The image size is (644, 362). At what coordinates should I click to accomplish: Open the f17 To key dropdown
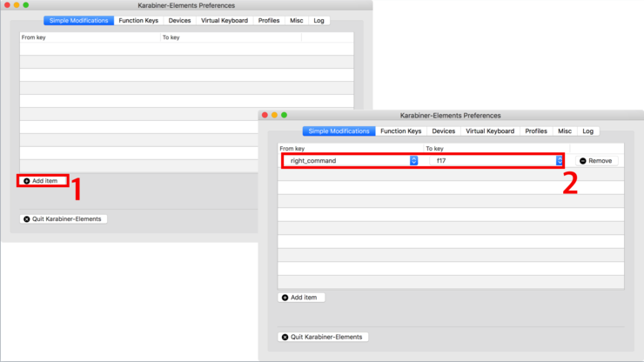pos(496,161)
